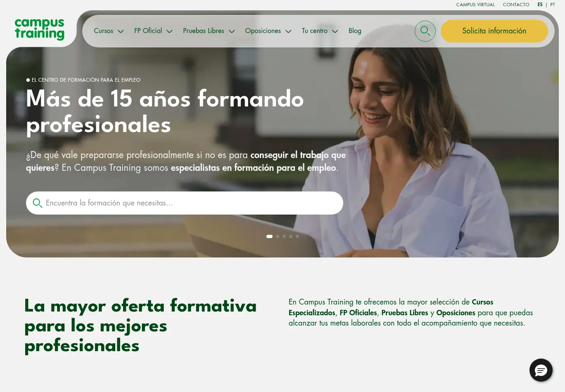Open the Campus Virtual link
The image size is (565, 392).
pos(475,5)
